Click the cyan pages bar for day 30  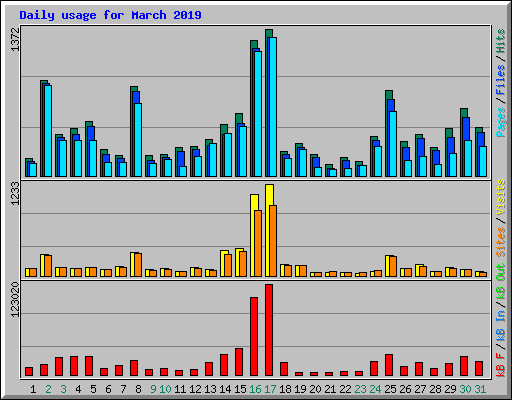click(468, 158)
